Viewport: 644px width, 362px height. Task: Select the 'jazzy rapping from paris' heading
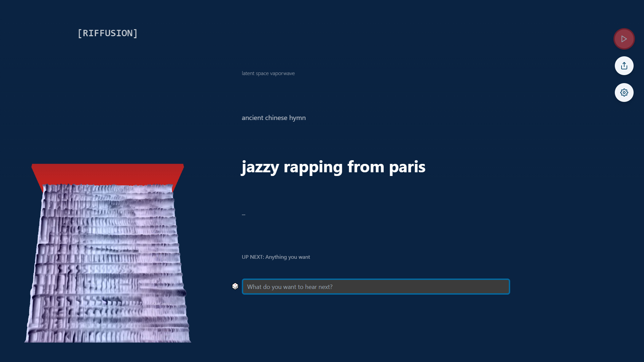pos(333,167)
